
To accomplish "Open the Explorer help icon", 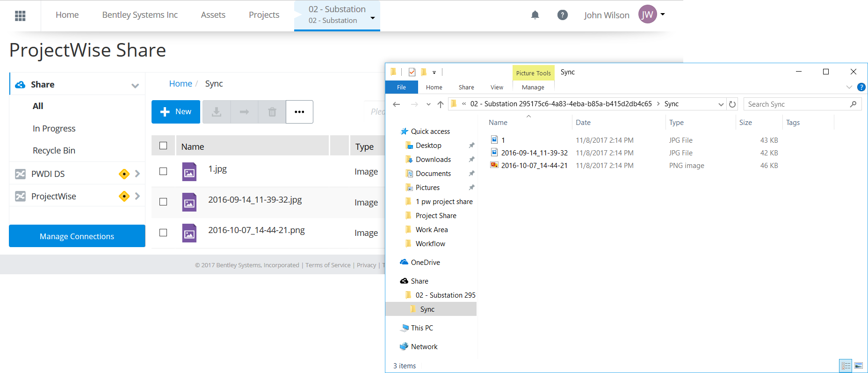I will click(861, 87).
